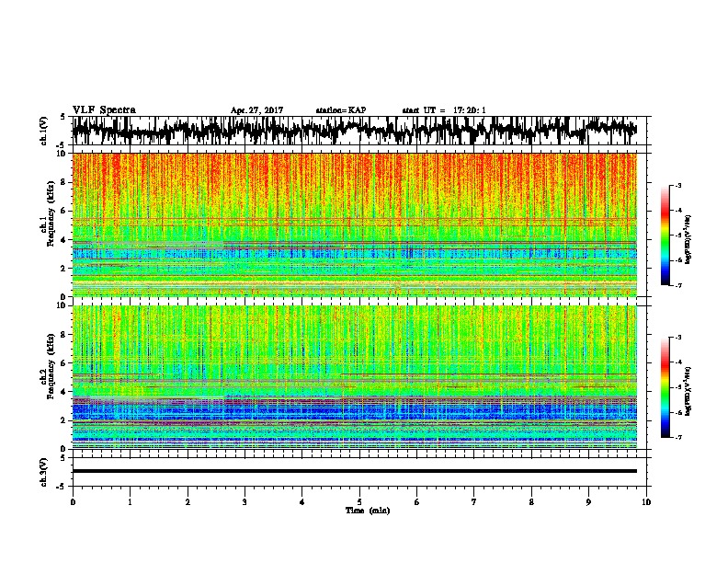This screenshot has height=563, width=728.
Task: Click the ch.2 "Frequency (kHz)" axis label
Action: [x=51, y=366]
